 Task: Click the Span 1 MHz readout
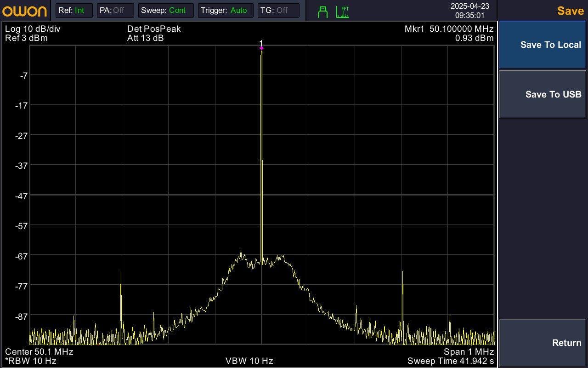click(469, 352)
